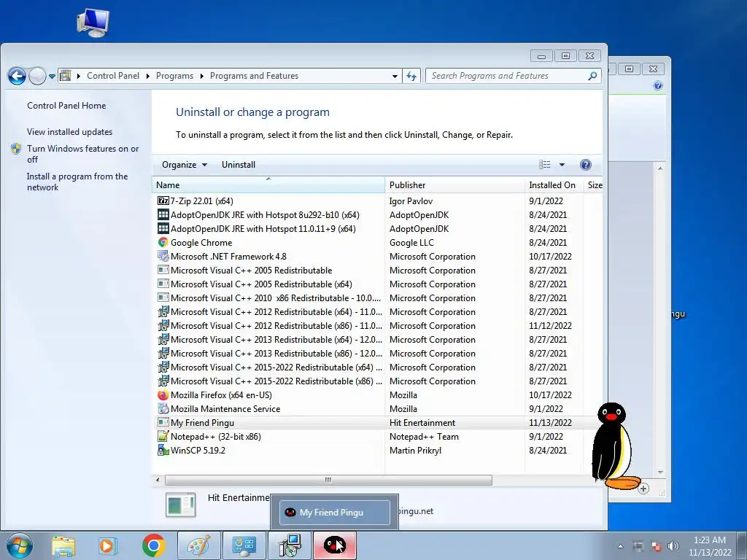The height and width of the screenshot is (560, 747).
Task: Expand the breadcrumb arrow after Programs
Action: [x=201, y=76]
